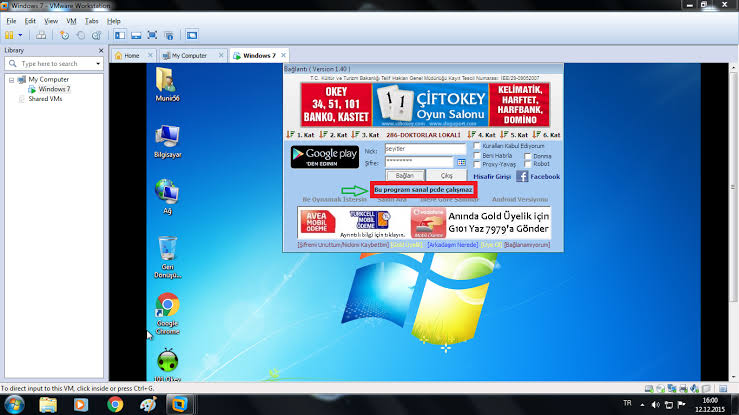Open the View menu
The image size is (739, 415).
pyautogui.click(x=51, y=21)
